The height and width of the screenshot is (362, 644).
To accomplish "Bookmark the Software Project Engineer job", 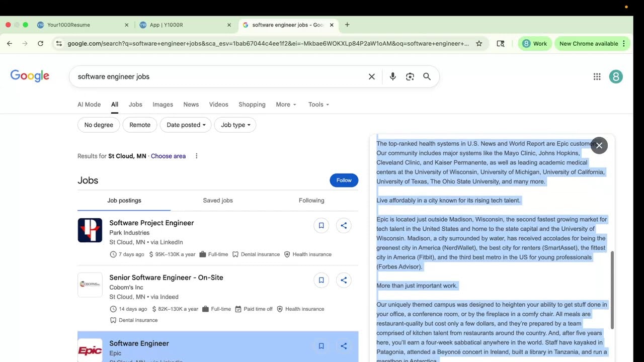I will click(321, 225).
